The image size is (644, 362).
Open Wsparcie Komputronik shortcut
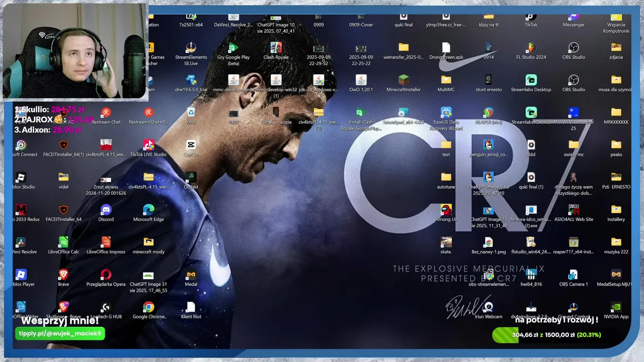616,23
